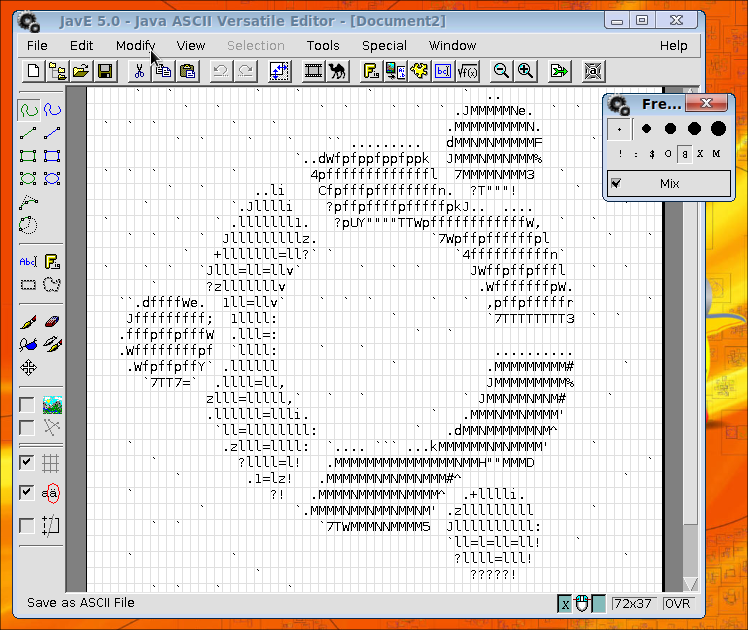748x630 pixels.
Task: Select the double brush tool
Action: (52, 344)
